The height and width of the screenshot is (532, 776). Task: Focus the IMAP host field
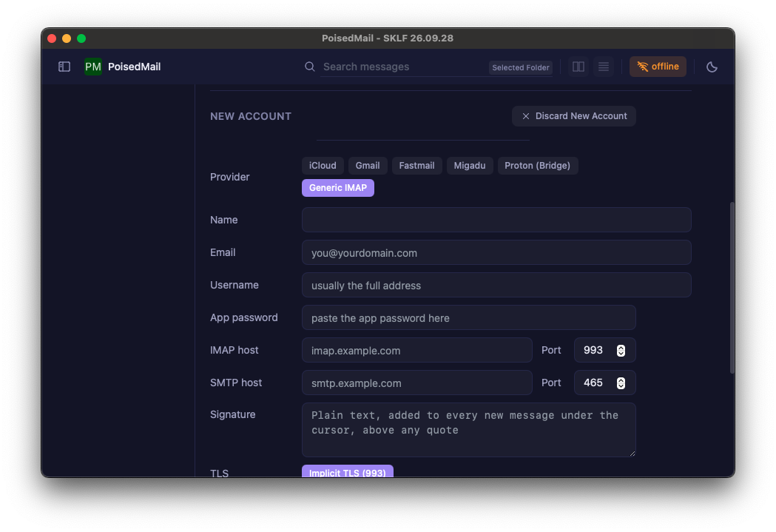pos(416,351)
